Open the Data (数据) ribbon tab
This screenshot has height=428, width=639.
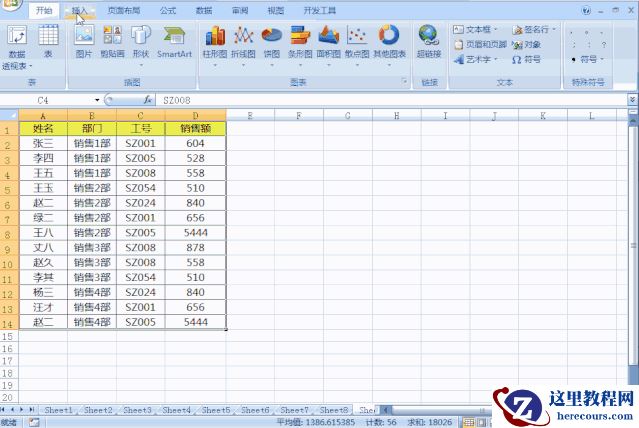point(204,11)
